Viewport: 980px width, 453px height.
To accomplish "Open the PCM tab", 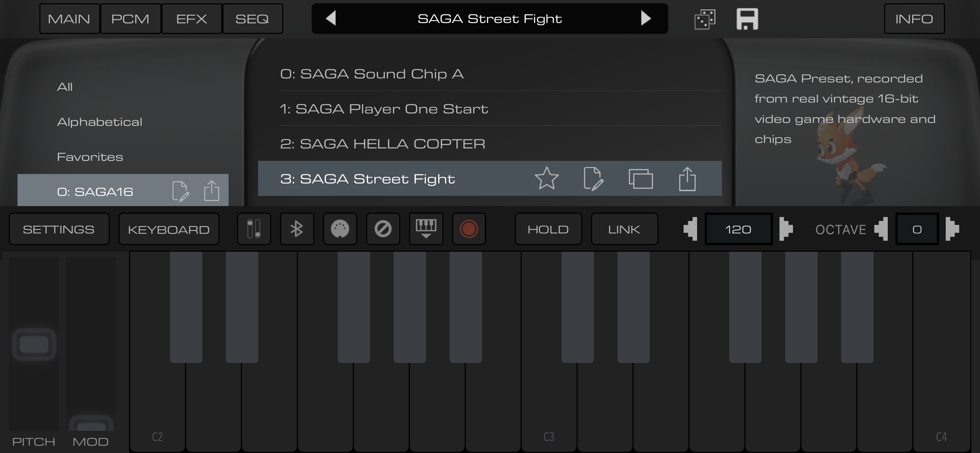I will [x=131, y=19].
